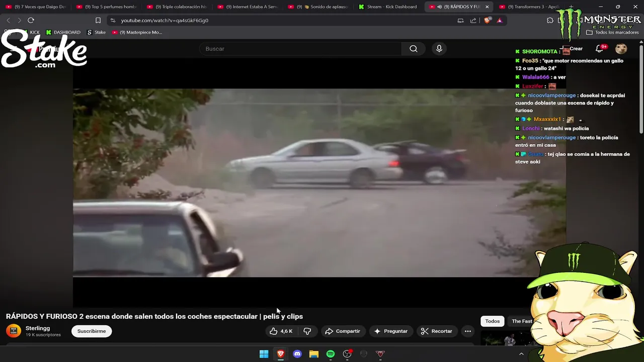Open more actions three-dot menu under video
Screen dimensions: 644x362
pyautogui.click(x=468, y=331)
